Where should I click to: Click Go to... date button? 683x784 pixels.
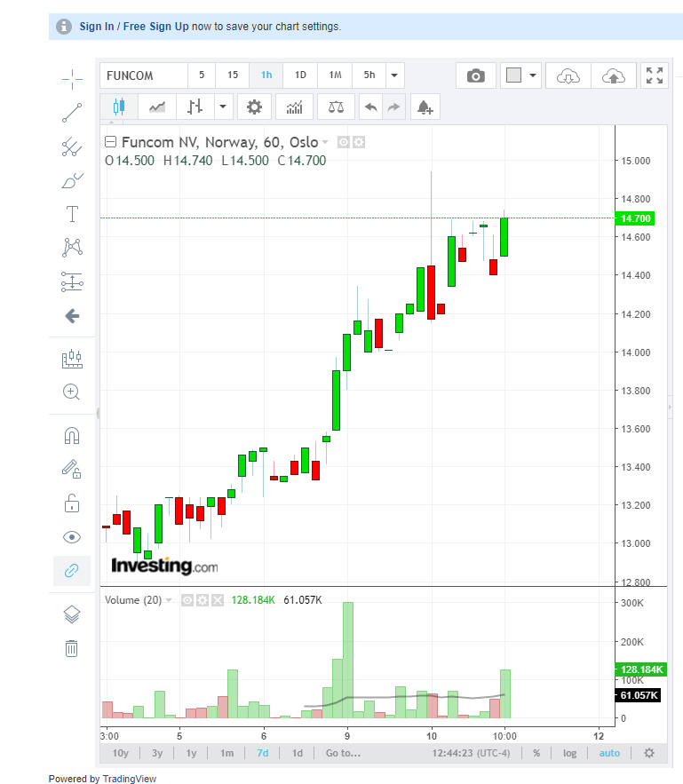(343, 753)
